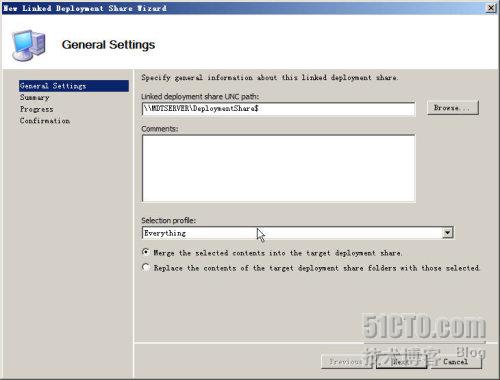Select the Summary step in sidebar

point(35,98)
